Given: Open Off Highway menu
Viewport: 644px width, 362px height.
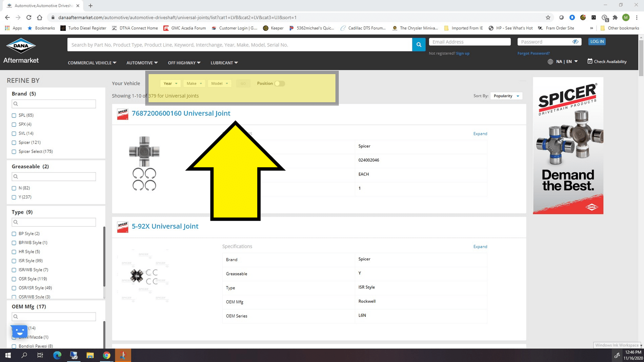Looking at the screenshot, I should (x=184, y=63).
